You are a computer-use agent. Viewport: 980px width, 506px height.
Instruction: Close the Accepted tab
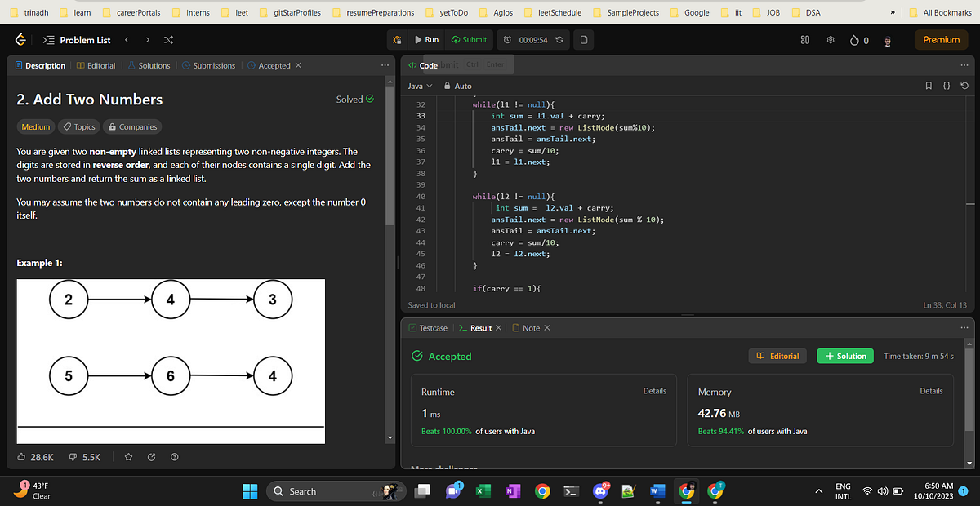click(x=298, y=65)
